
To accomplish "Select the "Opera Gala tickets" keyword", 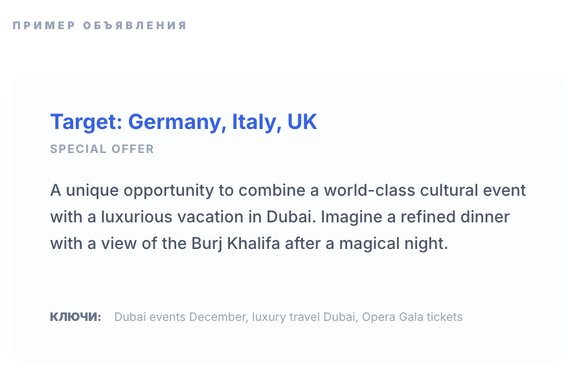I will click(x=413, y=317).
